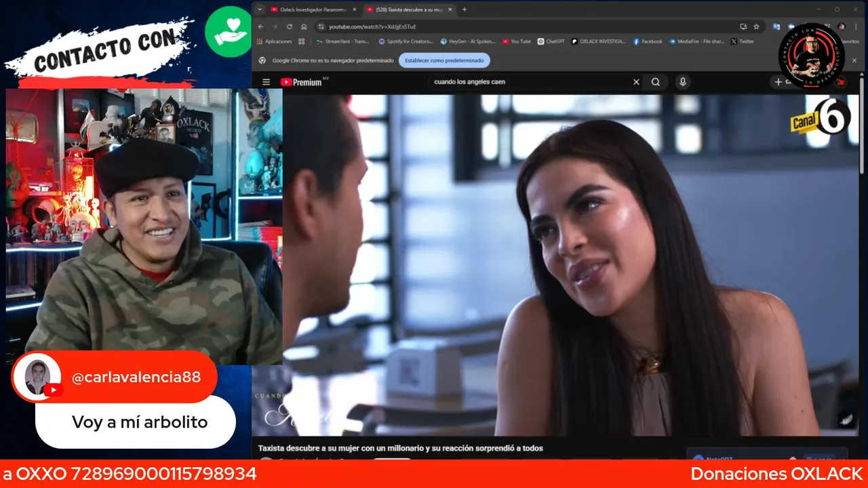Open the OXLACK INVESTIGA bookmark
This screenshot has width=868, height=488.
(x=599, y=41)
